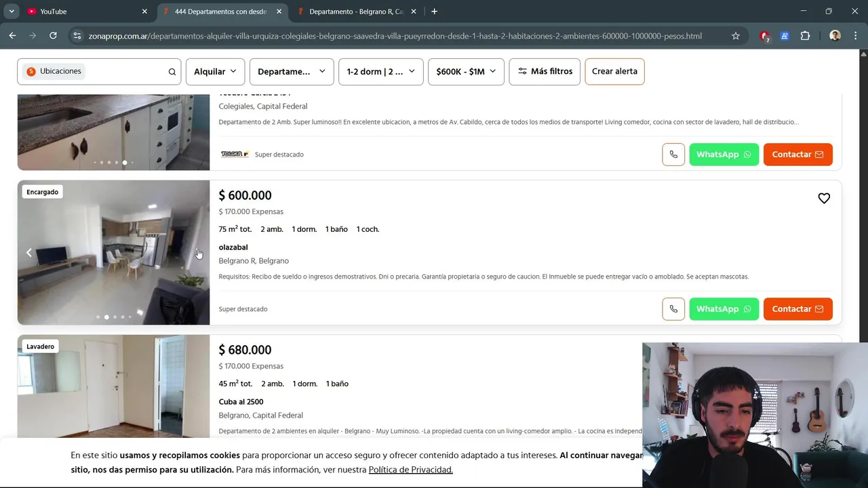Click the Tocaca agency logo
The width and height of the screenshot is (868, 488).
point(235,155)
